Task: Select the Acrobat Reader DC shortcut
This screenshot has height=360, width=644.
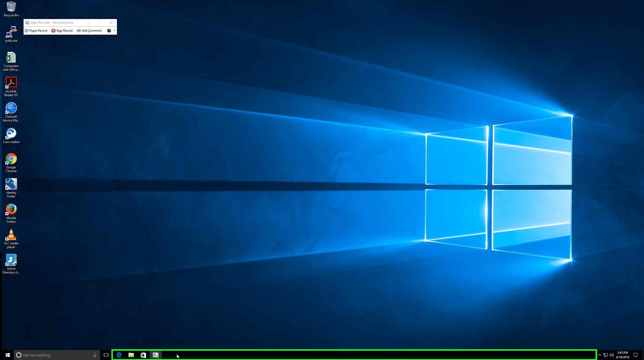Action: (x=11, y=87)
